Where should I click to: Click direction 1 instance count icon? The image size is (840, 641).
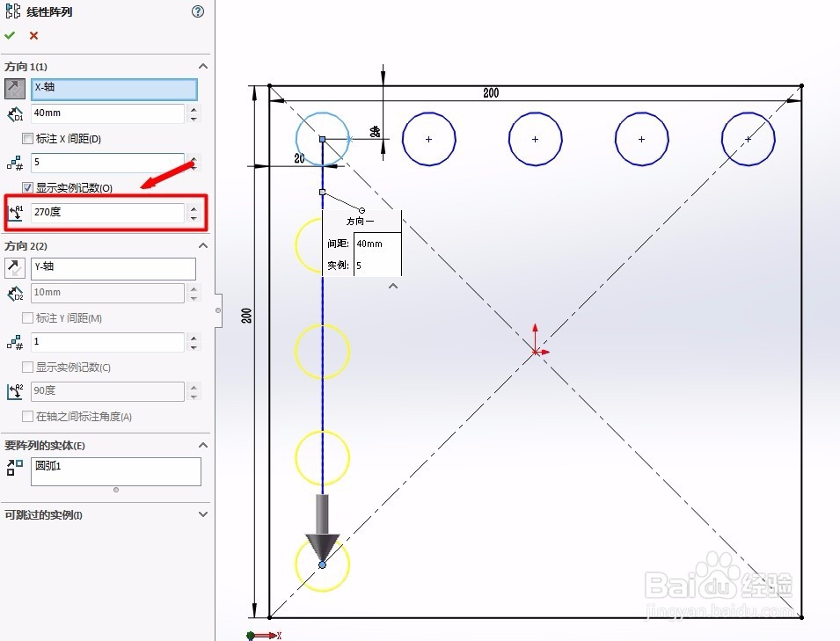[15, 163]
